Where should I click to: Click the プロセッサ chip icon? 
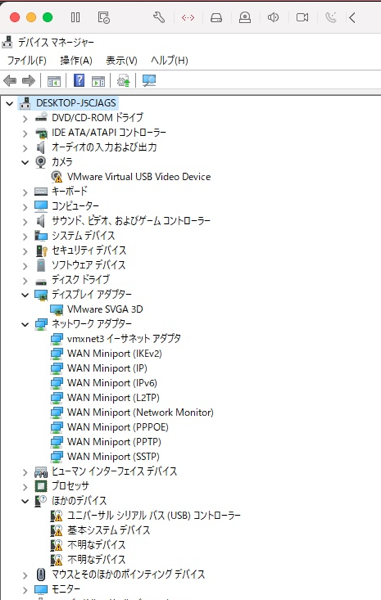[x=41, y=486]
